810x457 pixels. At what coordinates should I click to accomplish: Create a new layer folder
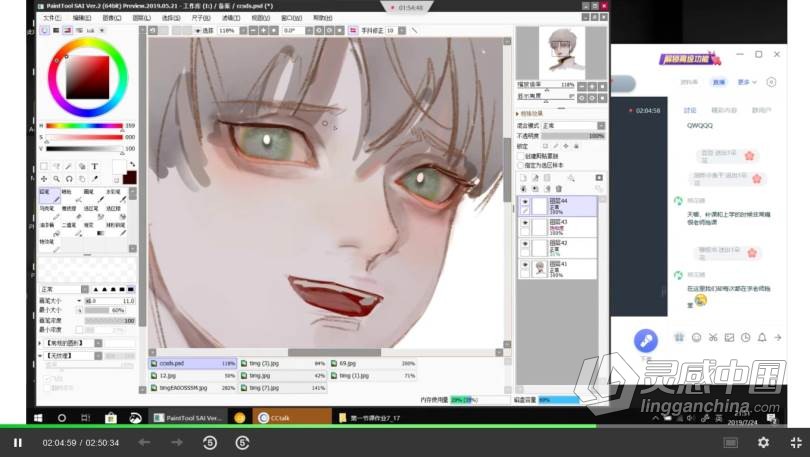pos(547,178)
